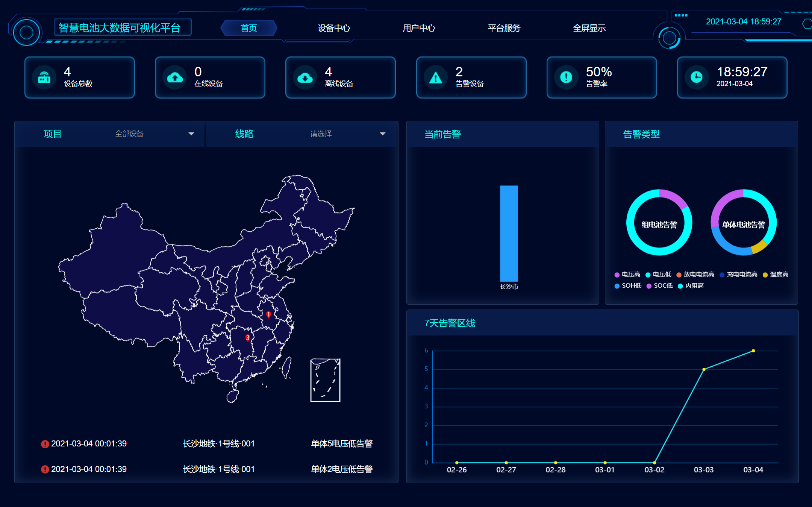Screen dimensions: 812x507
Task: Toggle the 放电电流高 legend entry
Action: [x=695, y=275]
